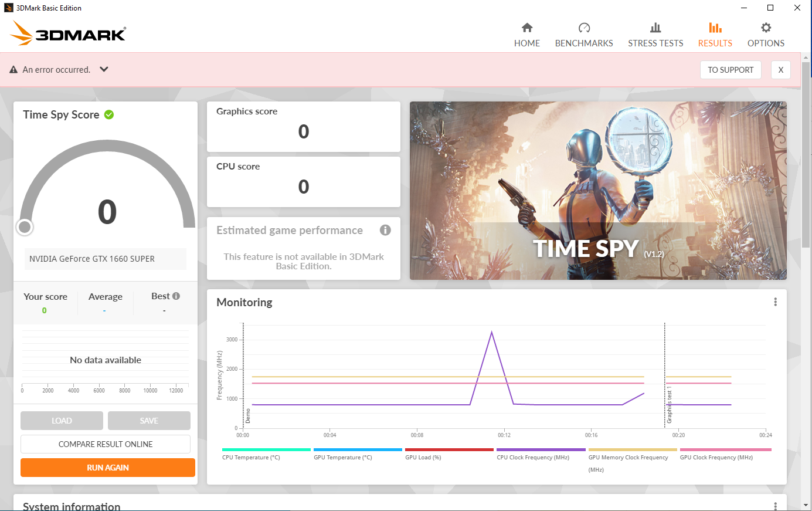Image resolution: width=812 pixels, height=511 pixels.
Task: Toggle the GPU Temperature legend swatch
Action: (358, 450)
